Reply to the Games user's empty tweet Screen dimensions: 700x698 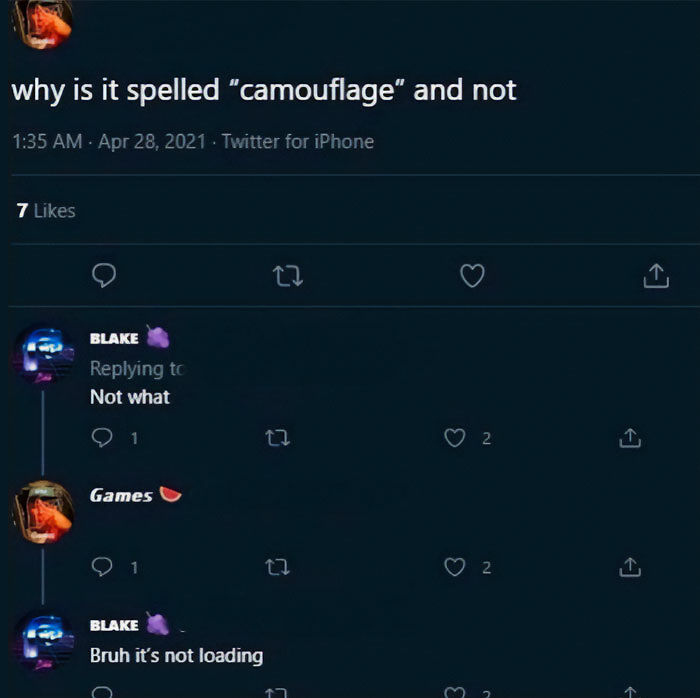(102, 567)
